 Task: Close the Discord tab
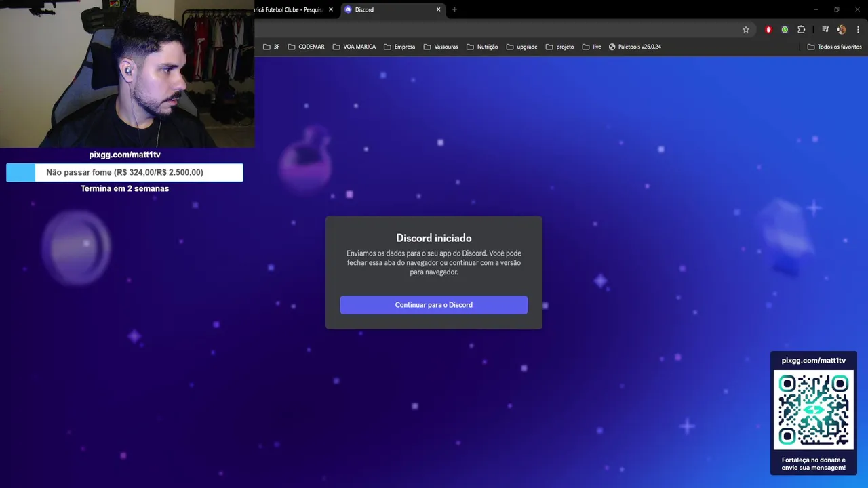click(438, 9)
